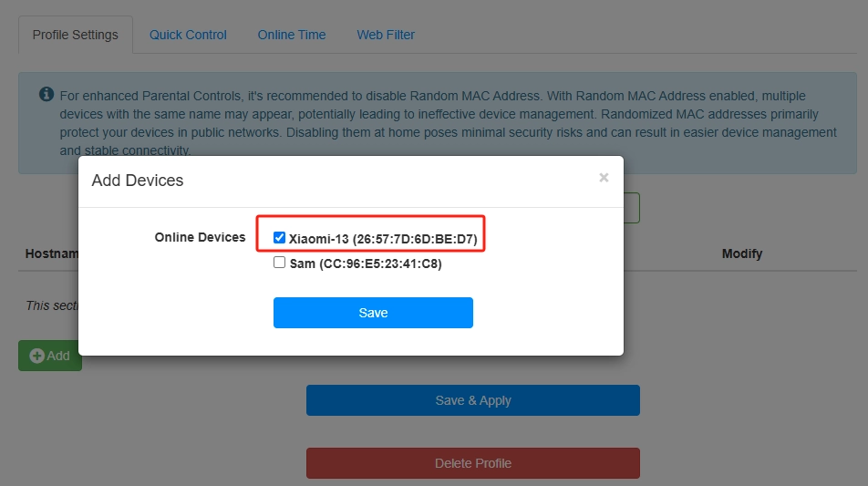Click the info icon in the notice
This screenshot has width=868, height=486.
[46, 95]
